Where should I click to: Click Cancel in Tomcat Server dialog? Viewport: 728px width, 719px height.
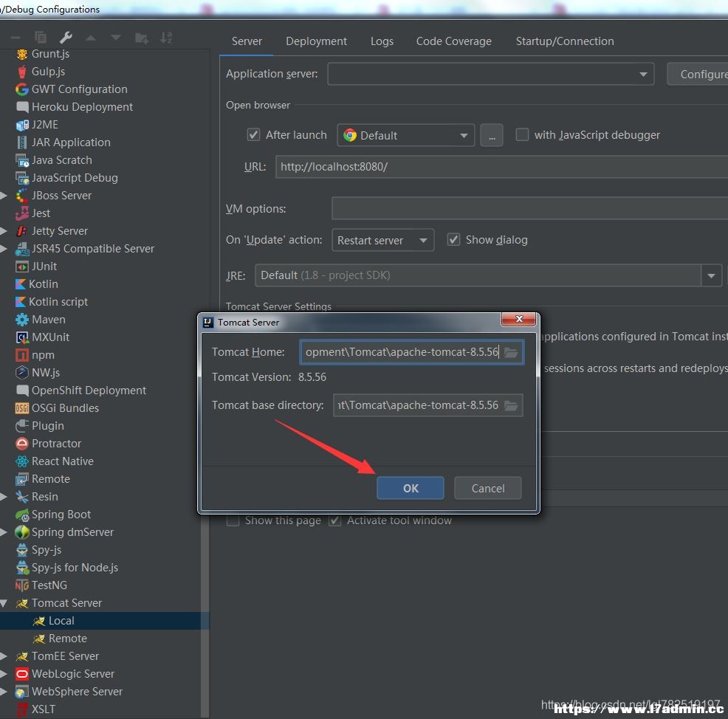488,488
